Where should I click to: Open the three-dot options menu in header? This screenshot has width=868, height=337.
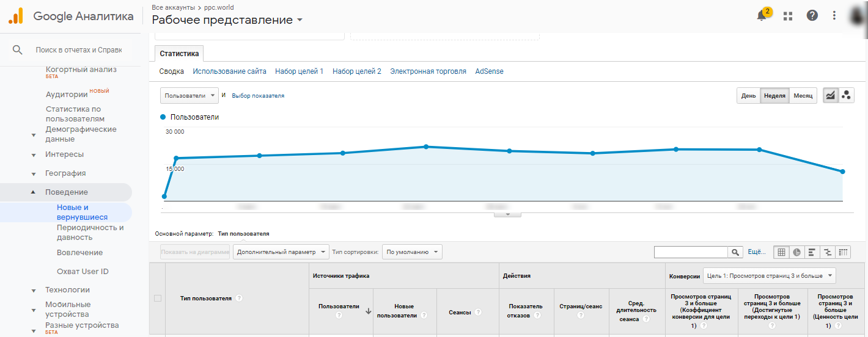click(834, 16)
